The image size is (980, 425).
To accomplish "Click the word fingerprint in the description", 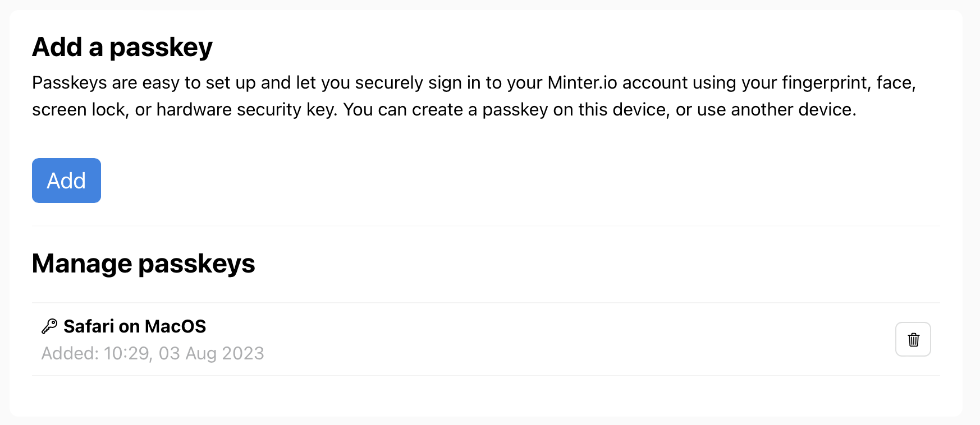I will pos(825,83).
